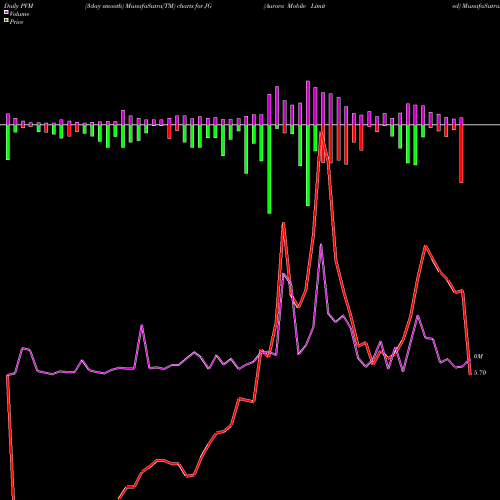Click the Price legend color swatch
Screen dimensions: 500x500
point(6,21)
